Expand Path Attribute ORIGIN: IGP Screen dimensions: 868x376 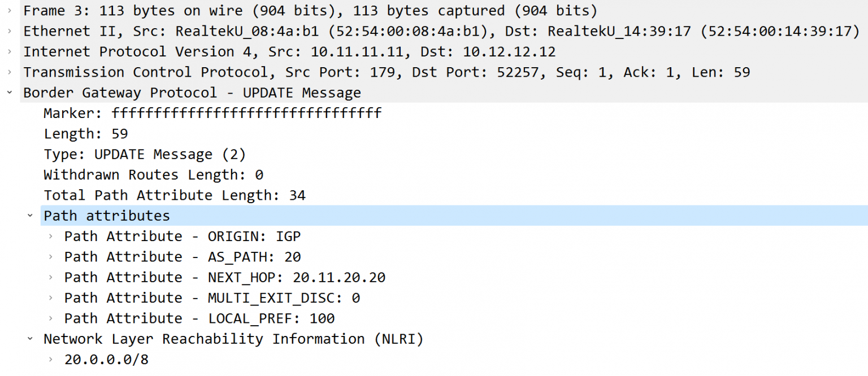pos(51,236)
